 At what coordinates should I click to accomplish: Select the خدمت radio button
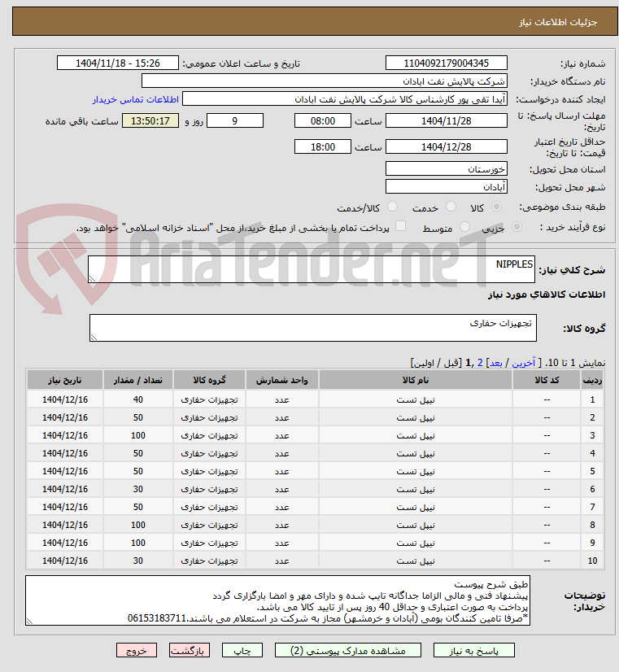coord(451,207)
